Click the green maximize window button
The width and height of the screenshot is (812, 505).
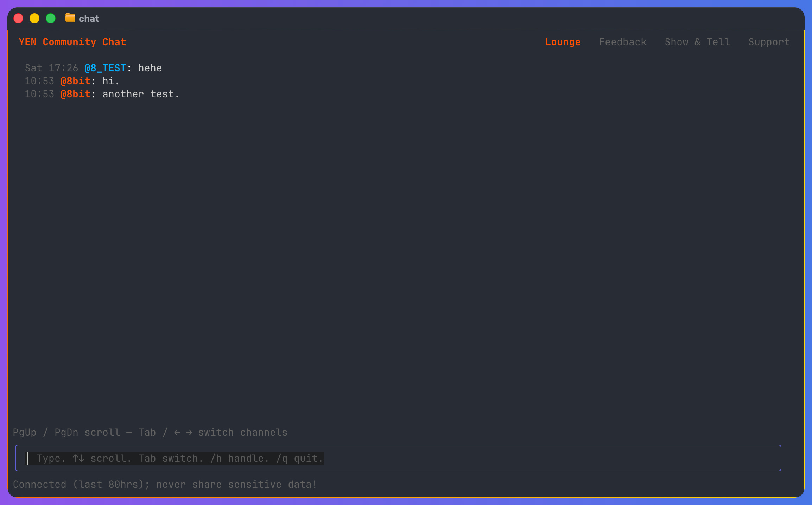tap(51, 18)
